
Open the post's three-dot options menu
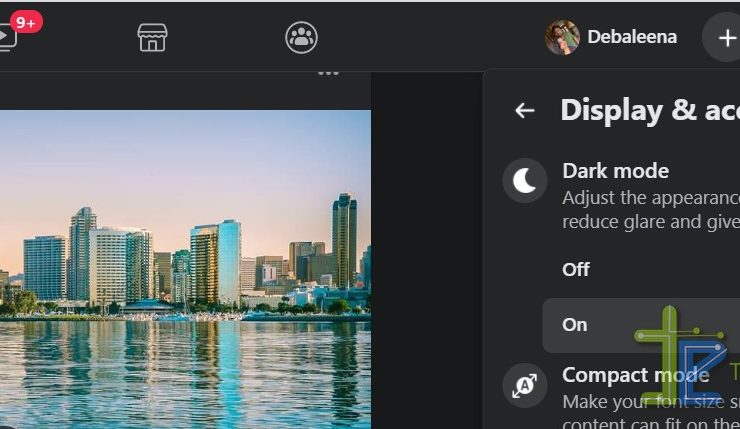[328, 73]
